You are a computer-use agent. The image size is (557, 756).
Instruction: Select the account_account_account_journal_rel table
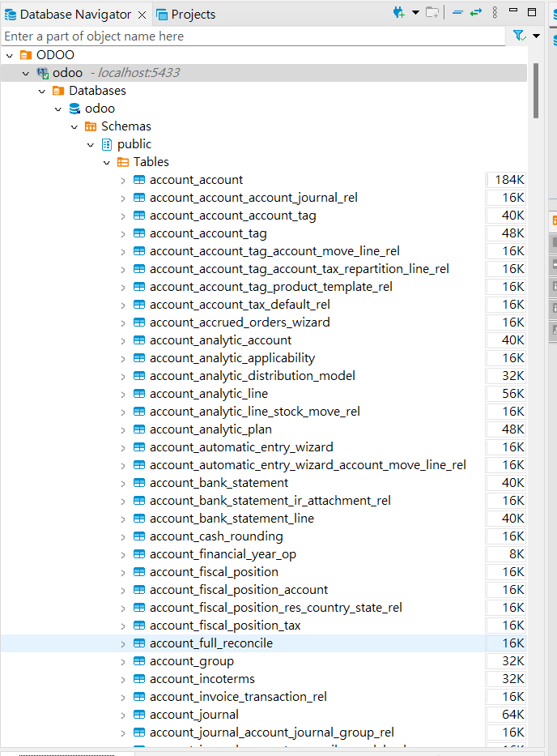[x=253, y=198]
